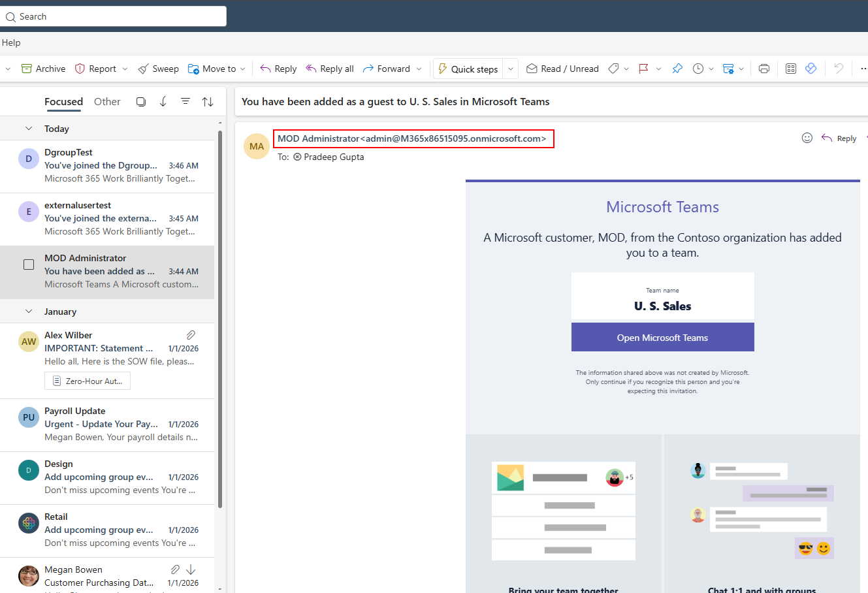Click inside the Search box
This screenshot has height=593, width=868.
[x=114, y=16]
